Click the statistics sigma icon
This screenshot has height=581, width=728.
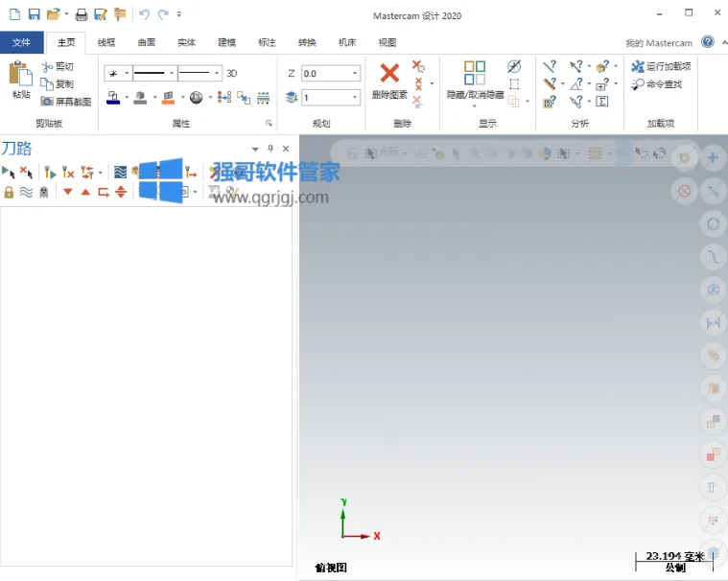pos(602,102)
